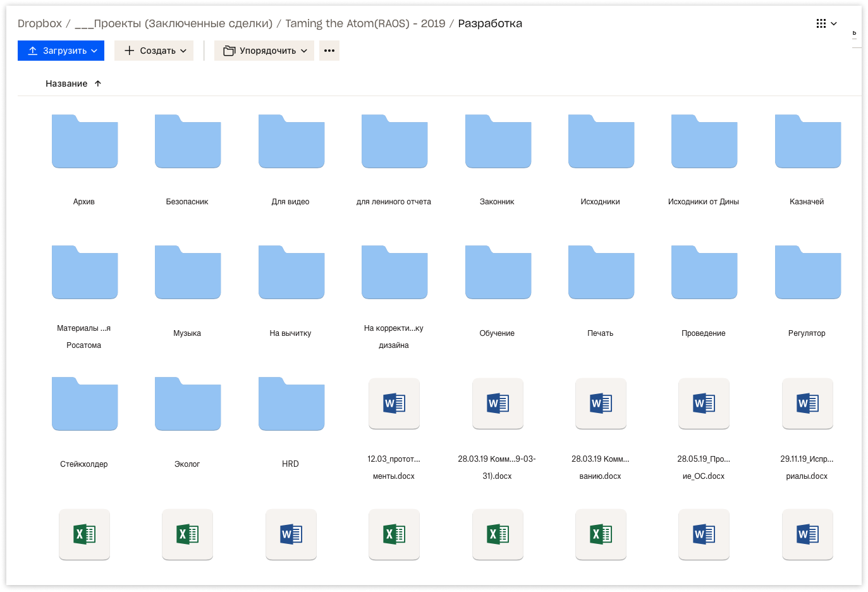The width and height of the screenshot is (868, 592).
Task: Open the Стейкхолдер folder icon
Action: tap(85, 404)
